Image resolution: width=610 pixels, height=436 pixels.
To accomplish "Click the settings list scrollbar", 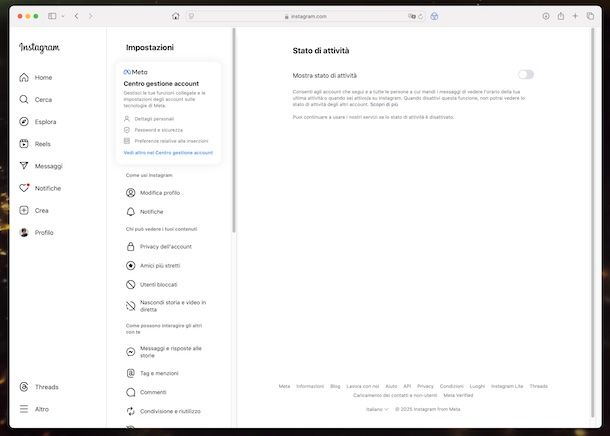I will pyautogui.click(x=234, y=130).
